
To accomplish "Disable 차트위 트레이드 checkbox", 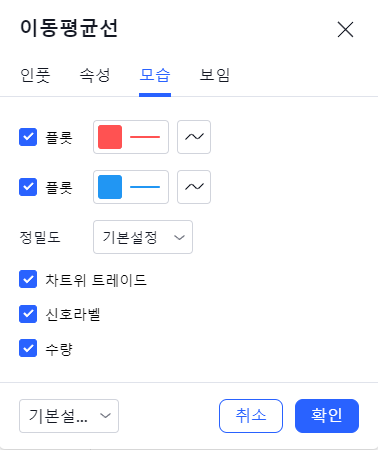I will coord(28,279).
